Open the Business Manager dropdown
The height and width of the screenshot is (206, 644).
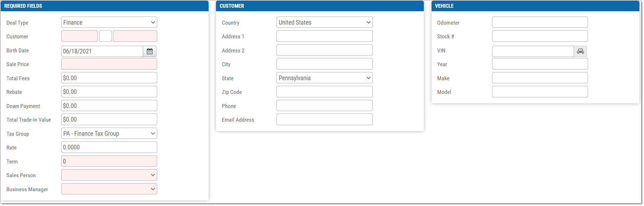tap(109, 189)
